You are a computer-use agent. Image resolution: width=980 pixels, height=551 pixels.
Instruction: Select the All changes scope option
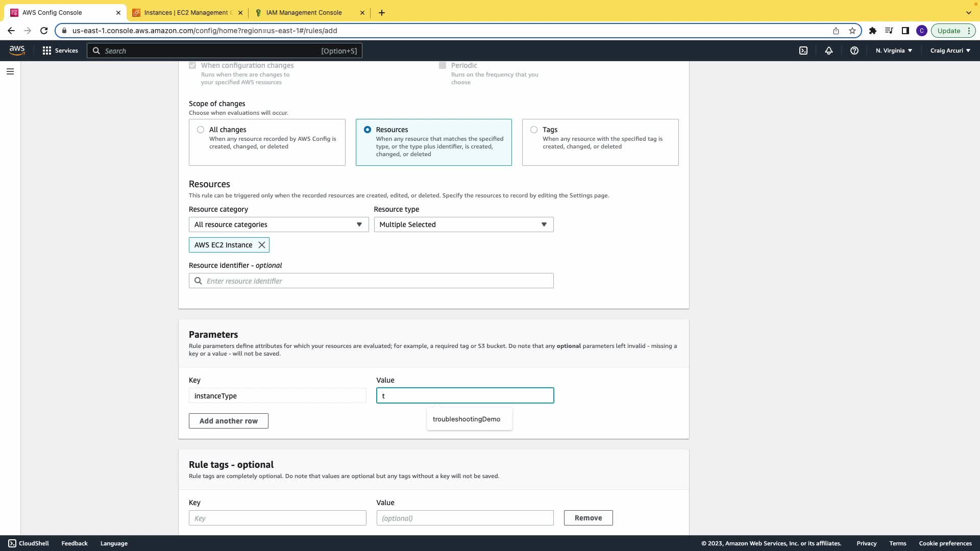tap(201, 130)
